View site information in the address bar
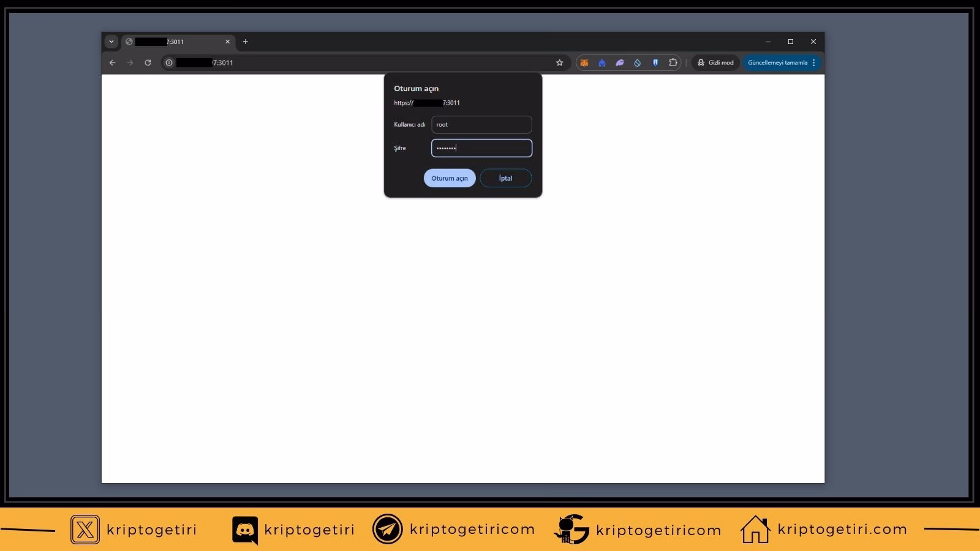Viewport: 980px width, 551px height. click(x=168, y=62)
